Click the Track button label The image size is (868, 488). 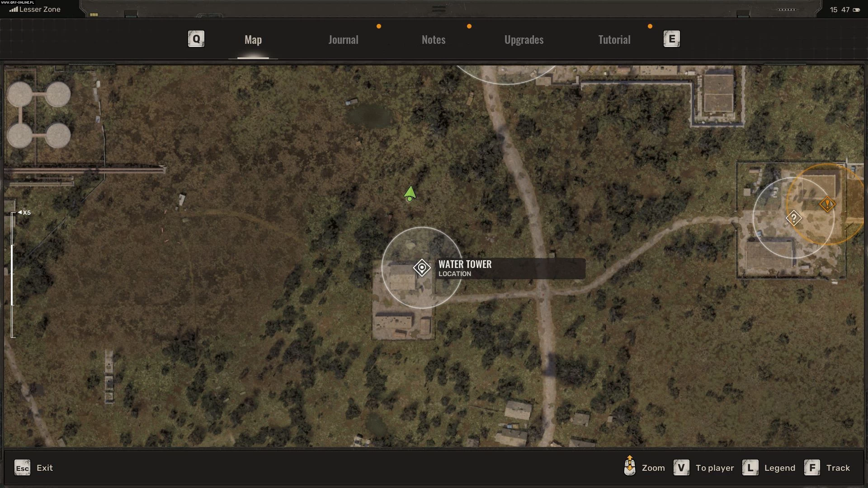click(x=838, y=468)
